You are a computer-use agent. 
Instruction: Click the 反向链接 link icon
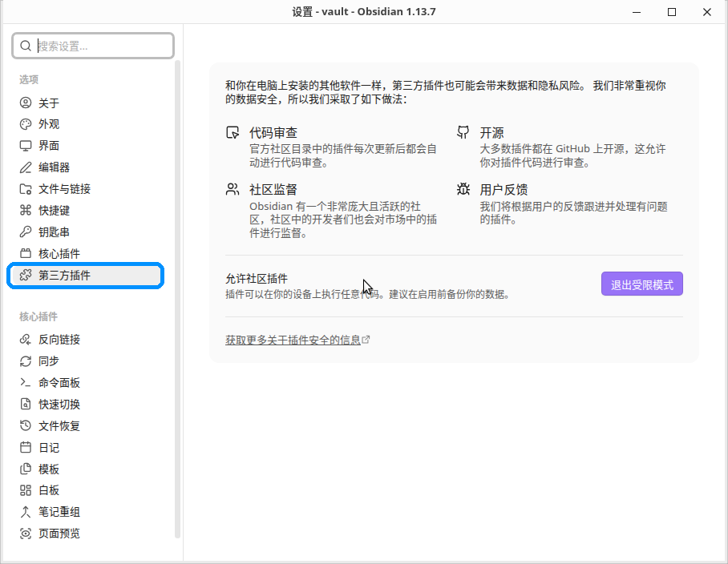[x=26, y=340]
